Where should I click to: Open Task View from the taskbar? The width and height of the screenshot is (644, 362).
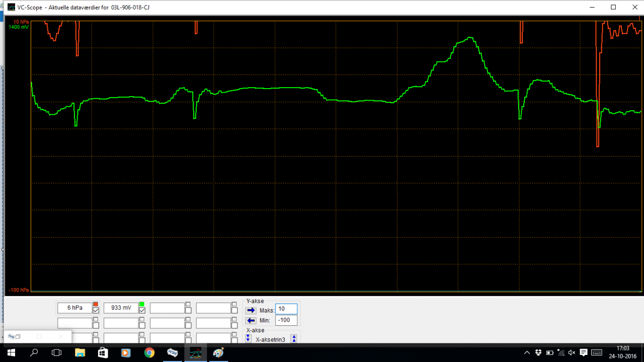click(56, 352)
